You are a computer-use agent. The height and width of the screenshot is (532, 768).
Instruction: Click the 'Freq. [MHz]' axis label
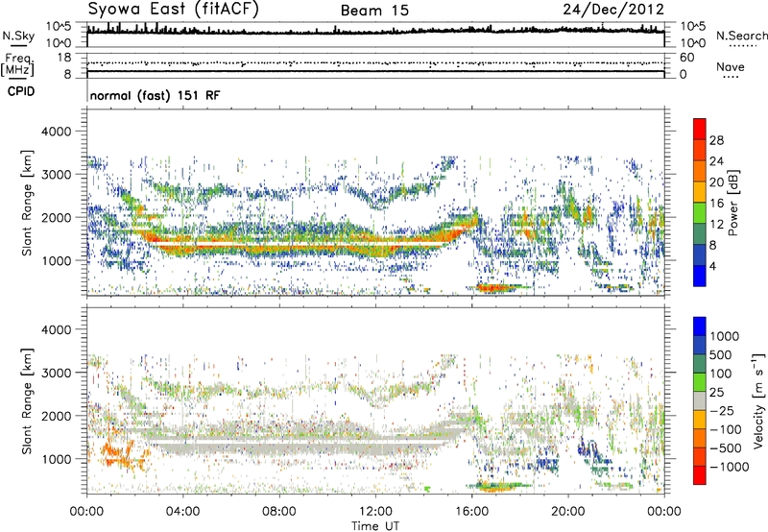[17, 64]
